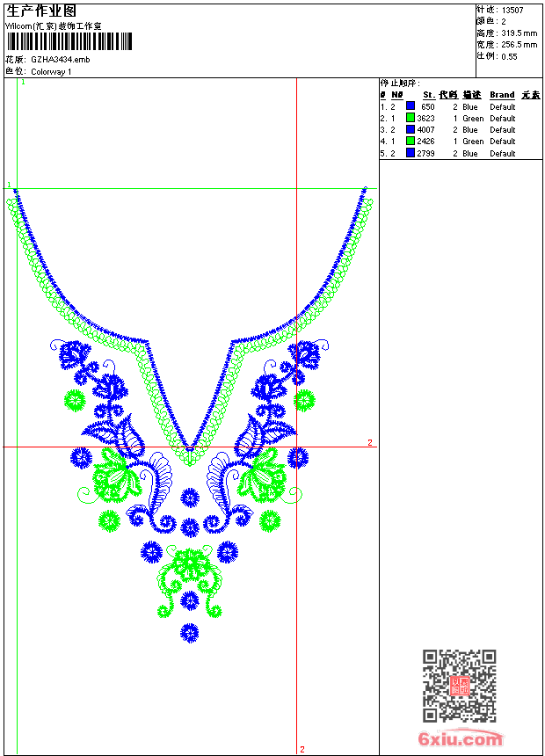The image size is (545, 756).
Task: Click the green marker 1 at the top of the vertical line
Action: pos(23,83)
